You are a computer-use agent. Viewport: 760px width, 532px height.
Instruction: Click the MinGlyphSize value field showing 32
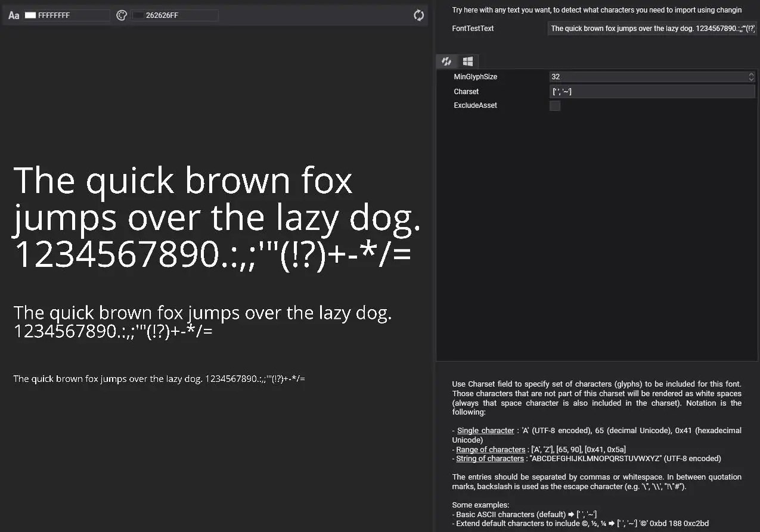(x=644, y=76)
